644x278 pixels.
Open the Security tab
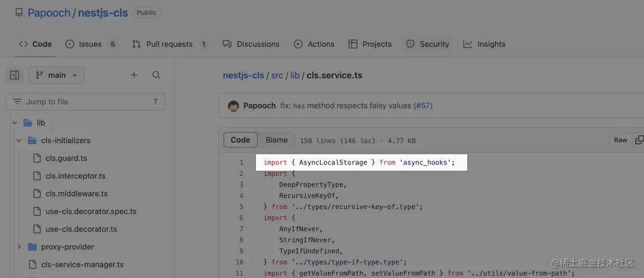(x=428, y=44)
